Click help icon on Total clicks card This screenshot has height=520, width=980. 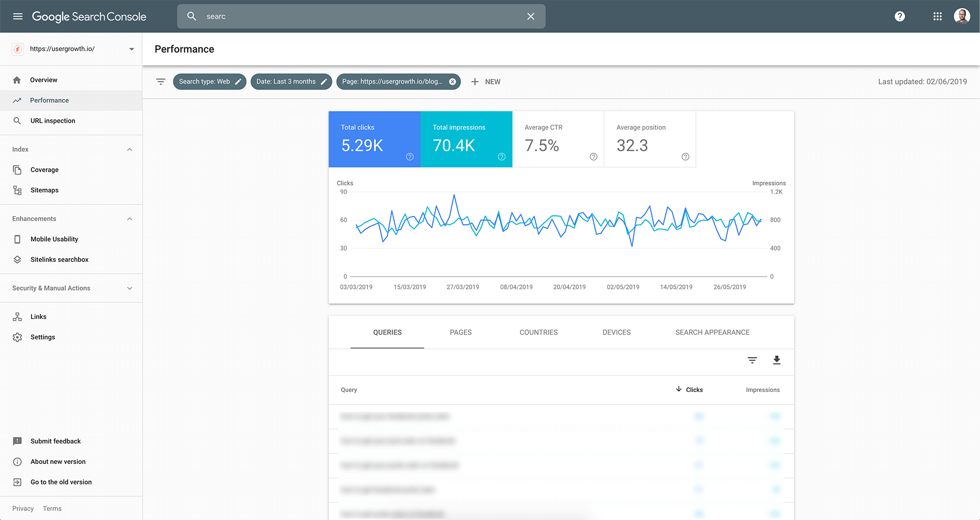tap(410, 157)
